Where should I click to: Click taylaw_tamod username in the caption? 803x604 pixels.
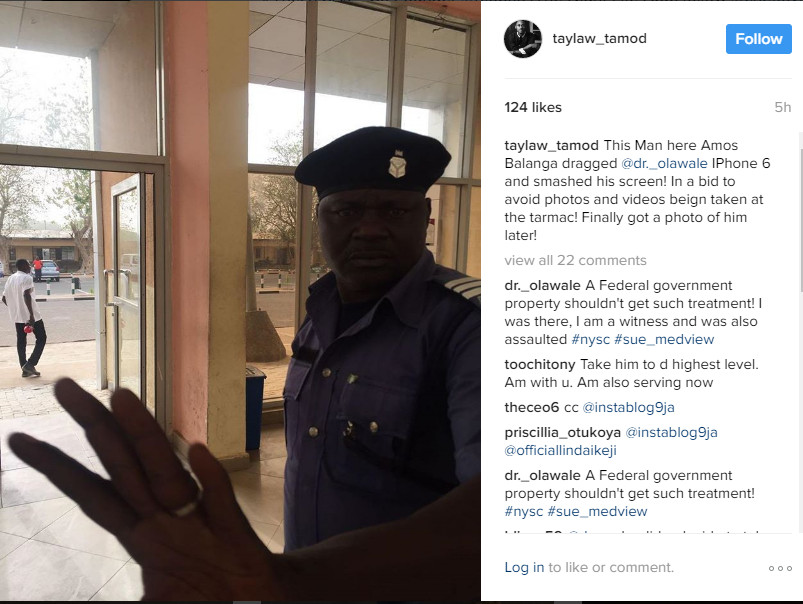[552, 145]
